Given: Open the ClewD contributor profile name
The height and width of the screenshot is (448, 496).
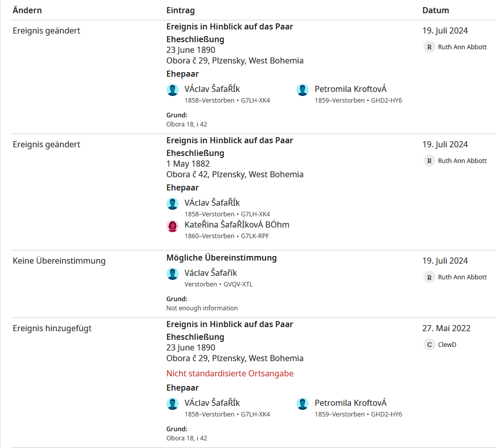Looking at the screenshot, I should point(447,344).
